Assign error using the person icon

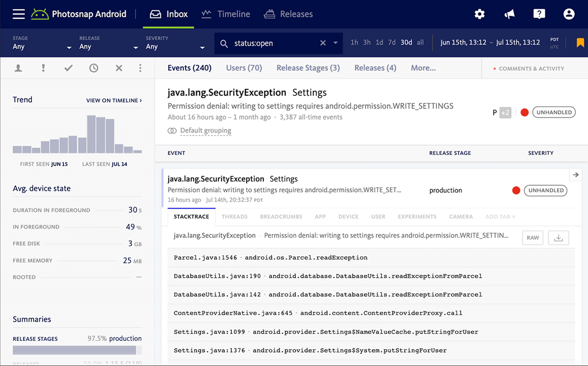[18, 68]
